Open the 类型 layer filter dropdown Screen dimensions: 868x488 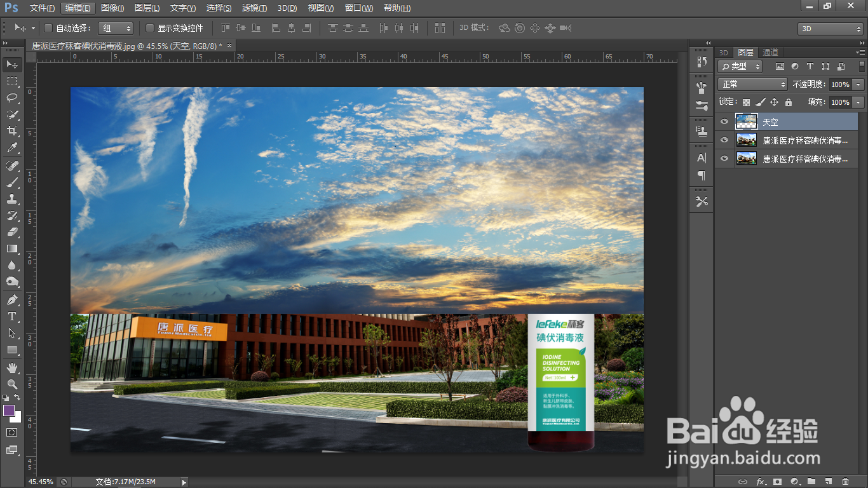pyautogui.click(x=740, y=66)
